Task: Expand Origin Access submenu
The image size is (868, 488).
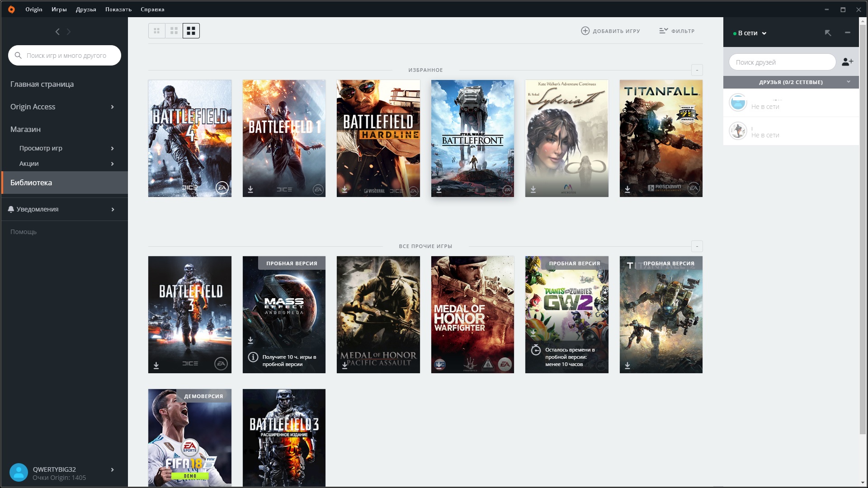Action: tap(112, 107)
